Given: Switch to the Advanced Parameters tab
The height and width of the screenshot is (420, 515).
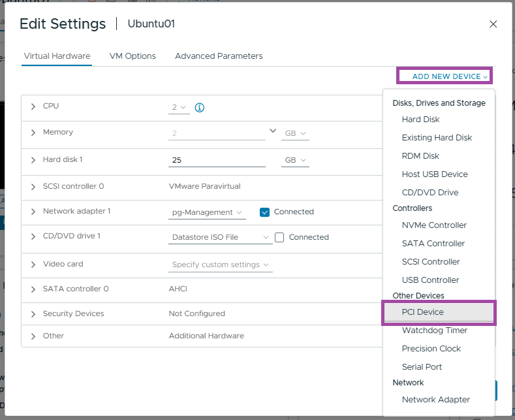Looking at the screenshot, I should 219,56.
